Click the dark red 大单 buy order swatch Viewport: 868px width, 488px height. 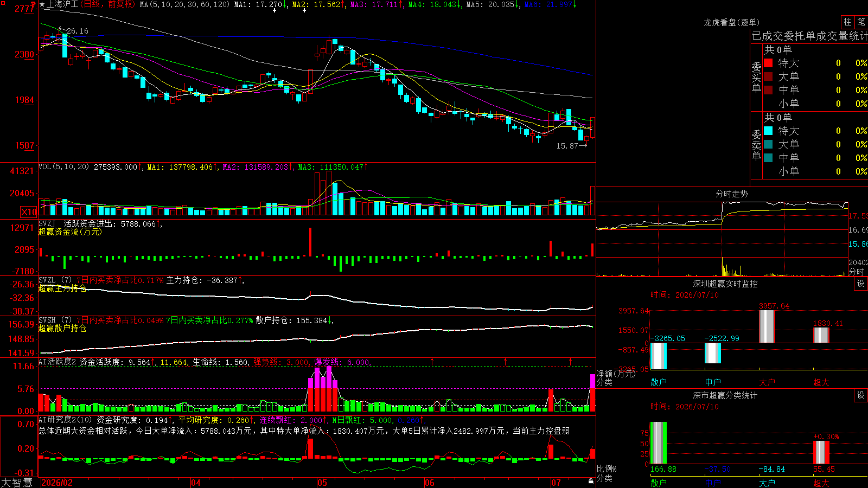click(x=768, y=76)
